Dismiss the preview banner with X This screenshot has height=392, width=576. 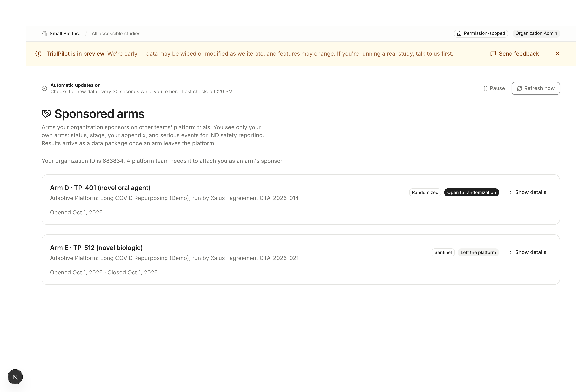557,54
